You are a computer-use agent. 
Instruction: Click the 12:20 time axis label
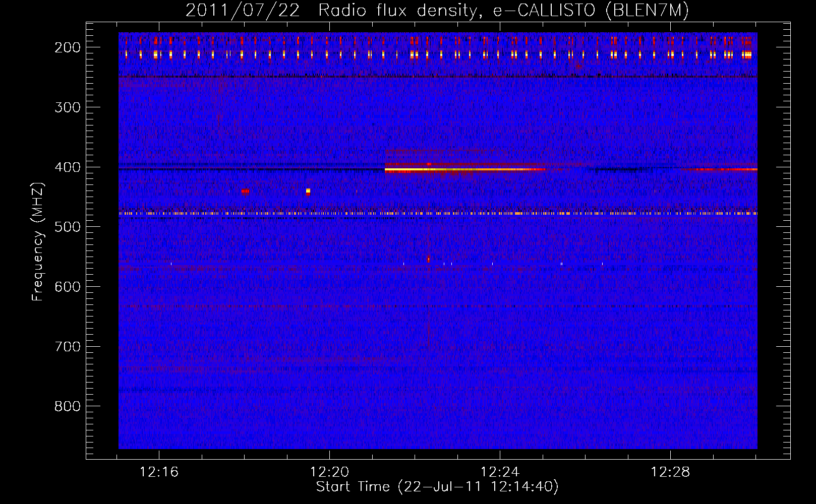click(330, 472)
